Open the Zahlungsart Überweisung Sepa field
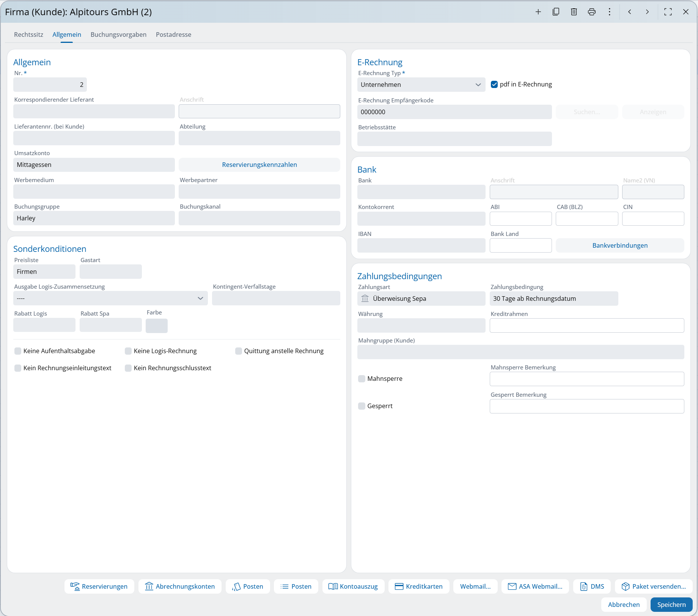 point(421,299)
